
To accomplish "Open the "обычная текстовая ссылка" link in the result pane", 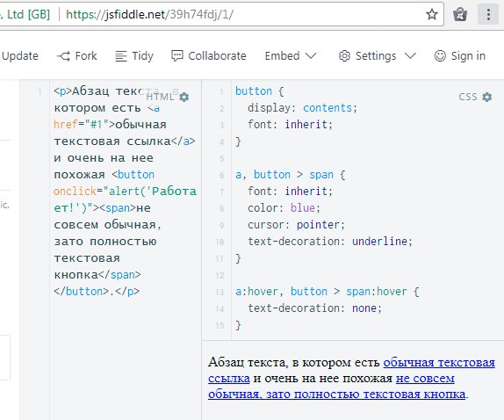I will pos(439,362).
